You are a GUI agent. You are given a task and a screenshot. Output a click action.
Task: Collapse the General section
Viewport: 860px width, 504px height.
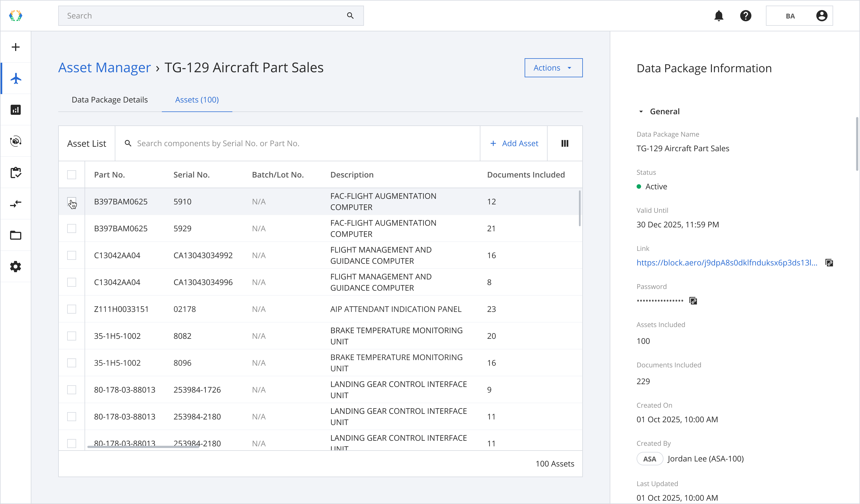click(641, 112)
